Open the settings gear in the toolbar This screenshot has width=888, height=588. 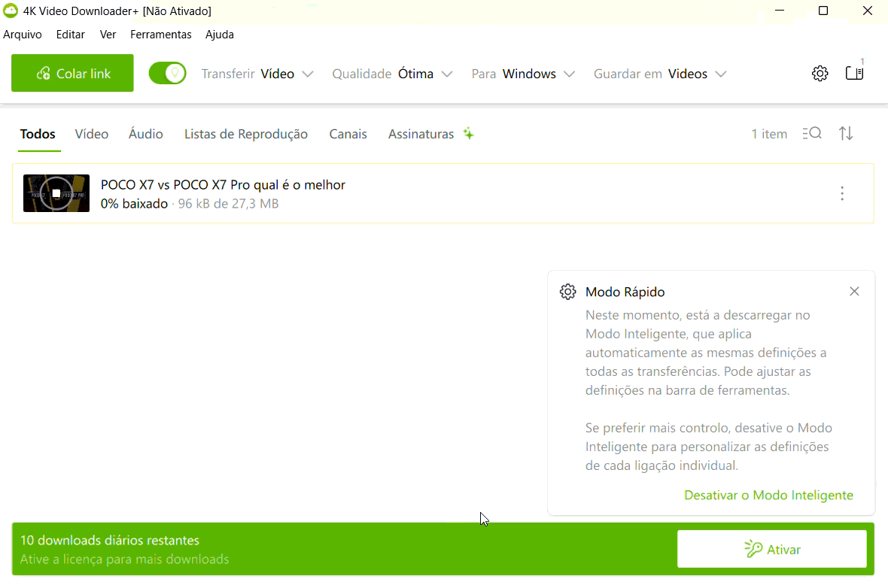click(x=820, y=73)
